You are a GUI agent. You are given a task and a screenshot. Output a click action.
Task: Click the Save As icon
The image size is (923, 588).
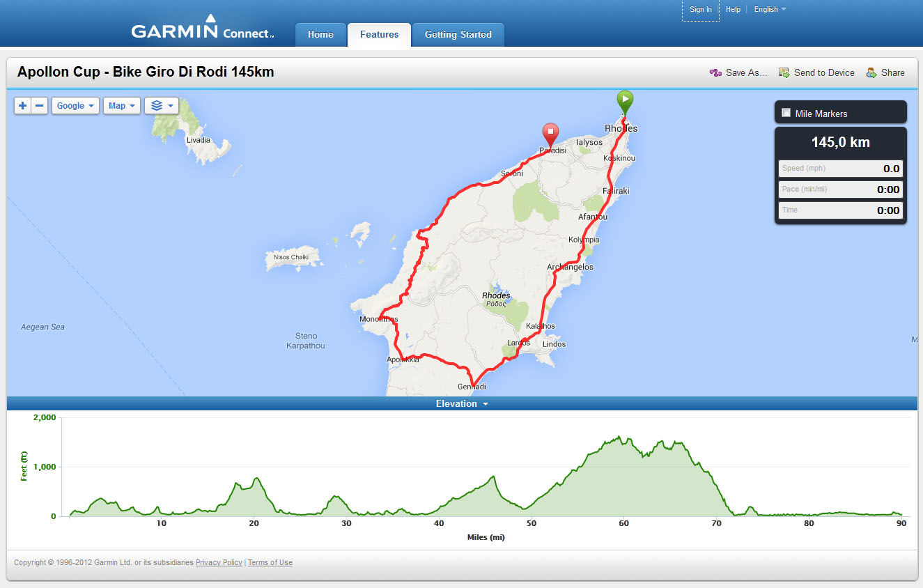click(x=715, y=72)
